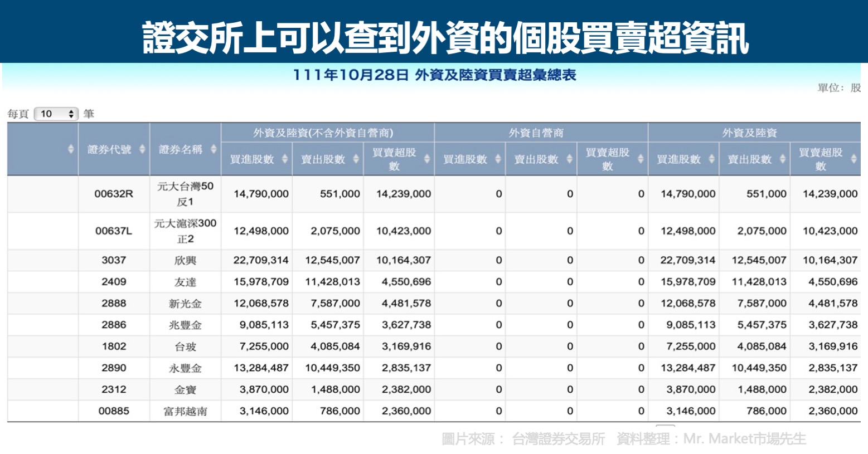Sort table by 證券代號 column

(142, 149)
